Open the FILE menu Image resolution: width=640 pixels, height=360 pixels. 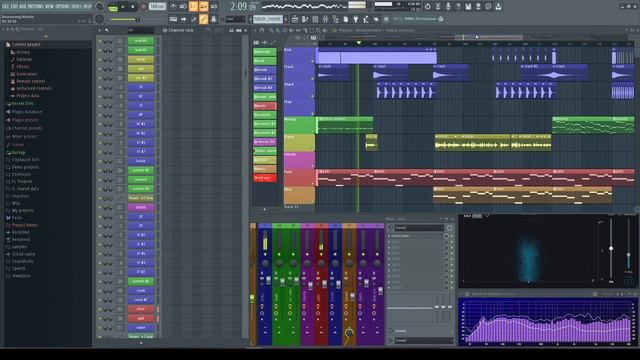pos(7,6)
